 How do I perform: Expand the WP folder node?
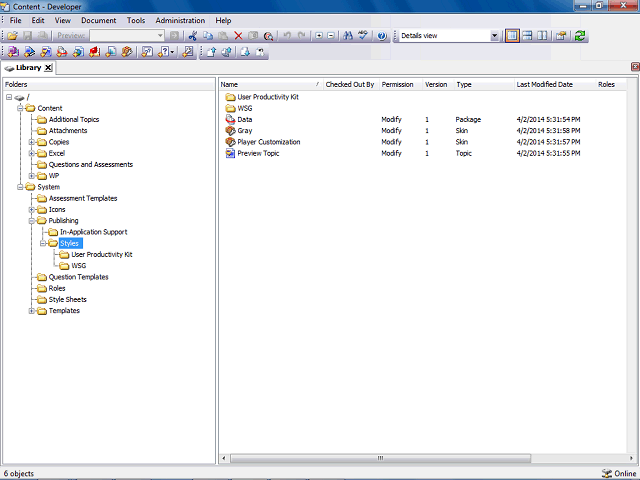pyautogui.click(x=31, y=176)
